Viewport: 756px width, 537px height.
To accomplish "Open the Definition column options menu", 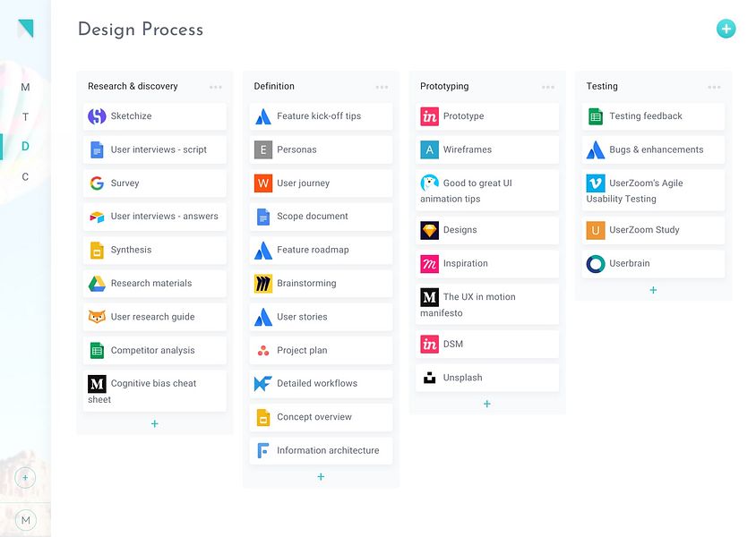I will tap(382, 87).
